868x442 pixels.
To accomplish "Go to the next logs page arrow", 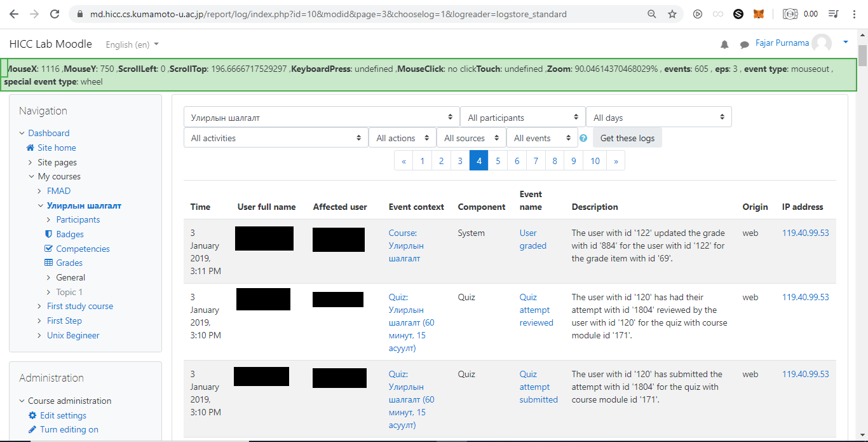I will [616, 161].
